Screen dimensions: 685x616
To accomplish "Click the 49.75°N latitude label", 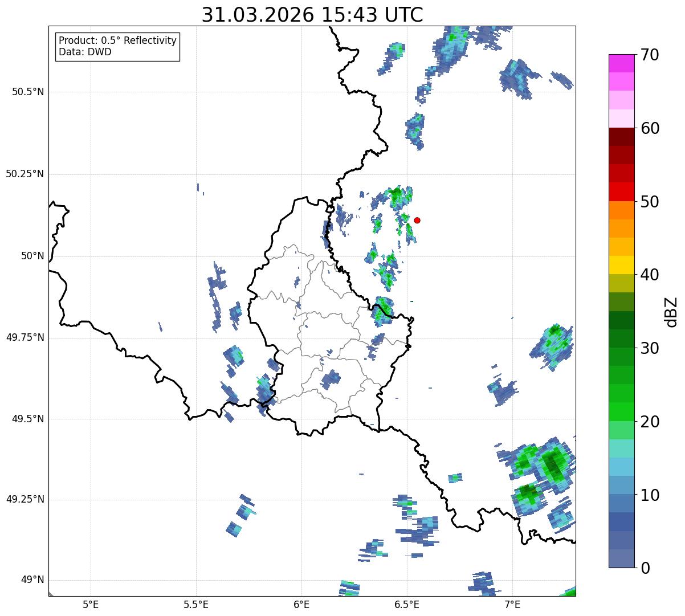I will tap(25, 337).
